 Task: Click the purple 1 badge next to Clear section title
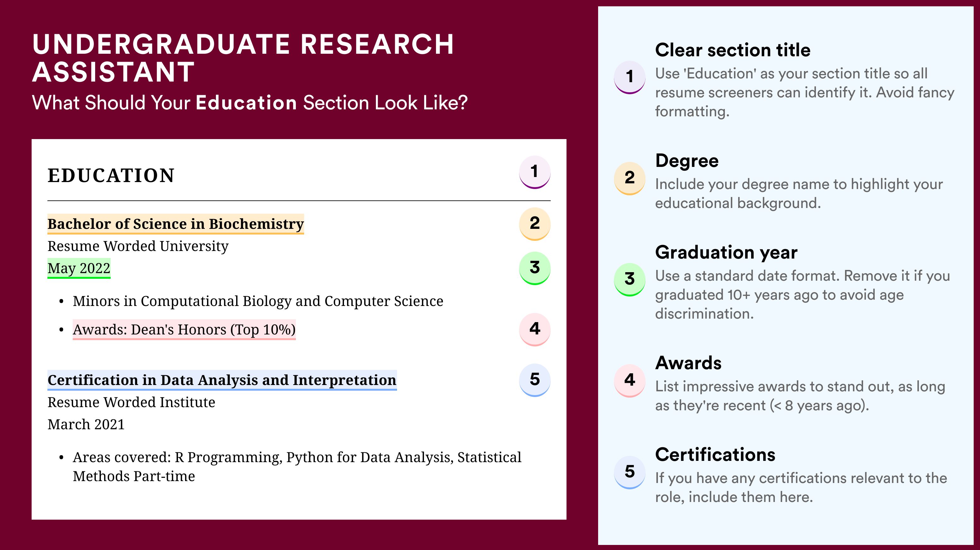click(x=629, y=77)
